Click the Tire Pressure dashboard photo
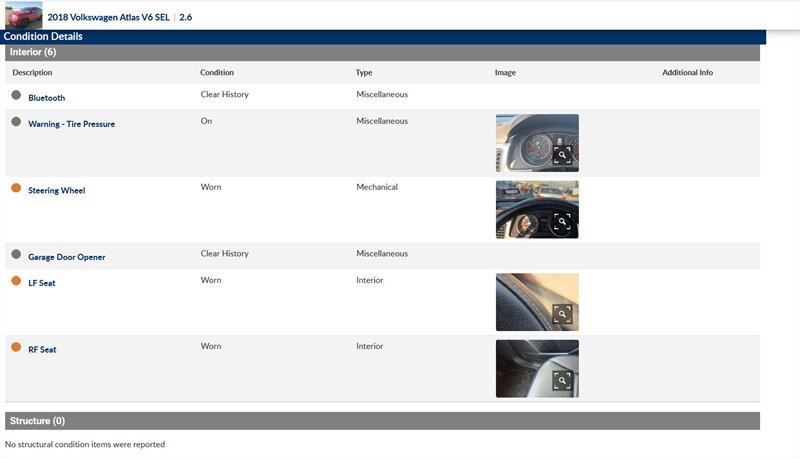Viewport: 800px width, 459px height. (537, 143)
